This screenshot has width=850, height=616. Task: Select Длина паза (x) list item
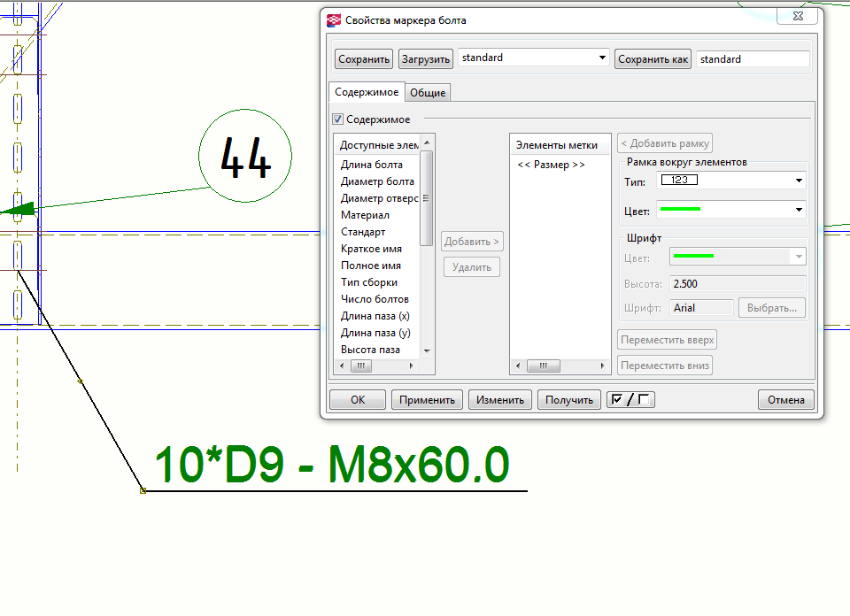(x=375, y=316)
